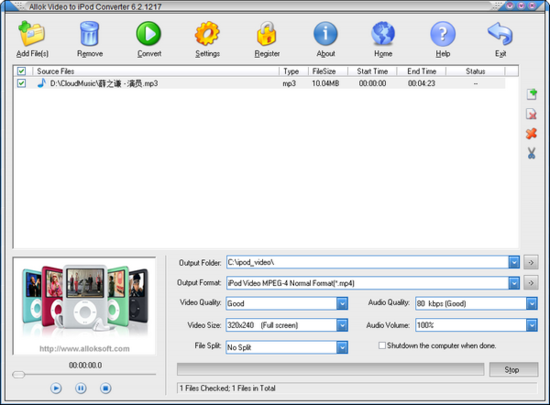
Task: Uncheck the mp3 file row checkbox
Action: 21,83
